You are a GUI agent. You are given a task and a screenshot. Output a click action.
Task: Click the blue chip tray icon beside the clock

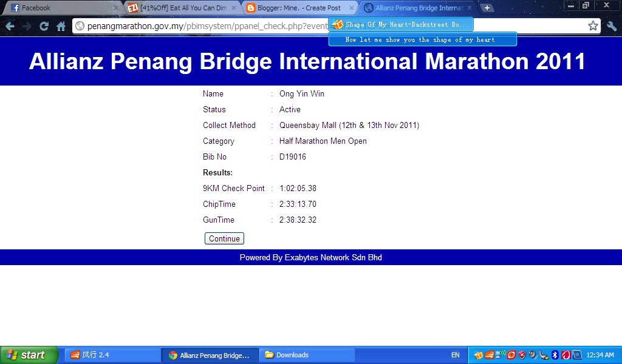[577, 355]
